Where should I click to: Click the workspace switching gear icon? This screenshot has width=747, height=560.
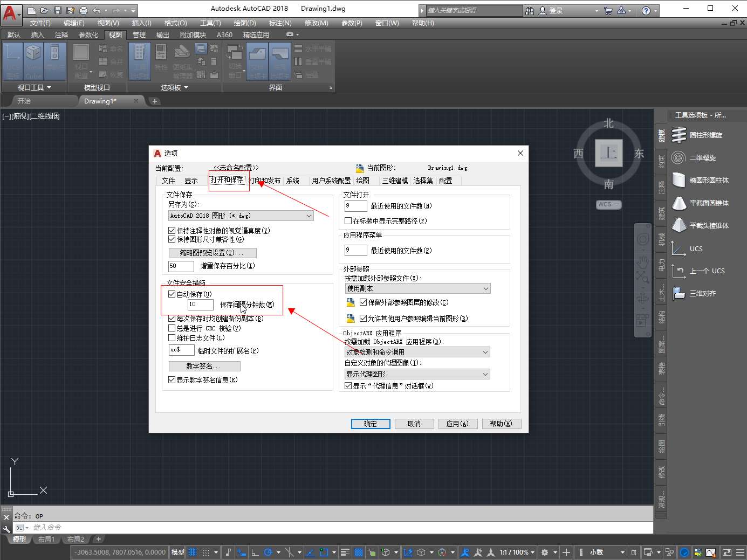tap(545, 552)
